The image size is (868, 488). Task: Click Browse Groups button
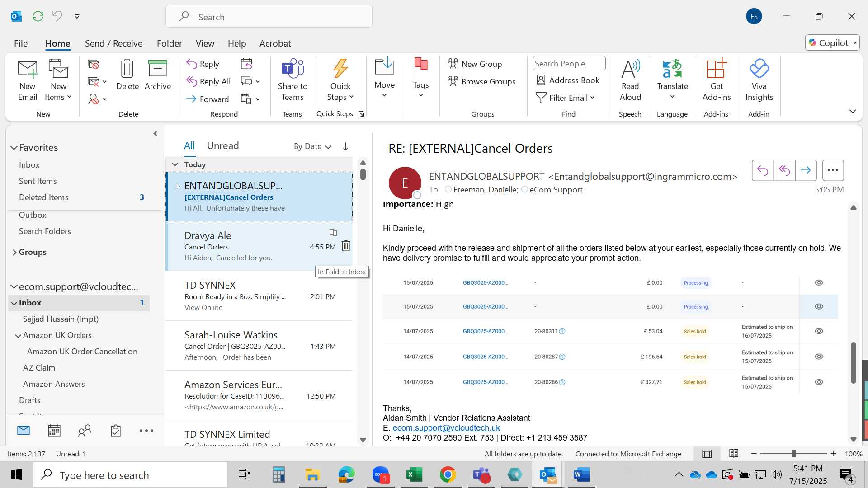point(481,81)
